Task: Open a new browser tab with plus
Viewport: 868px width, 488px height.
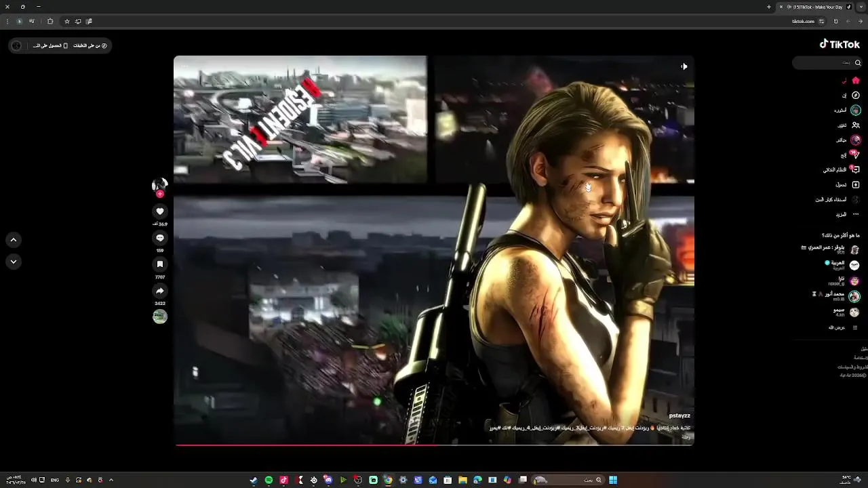Action: (x=769, y=7)
